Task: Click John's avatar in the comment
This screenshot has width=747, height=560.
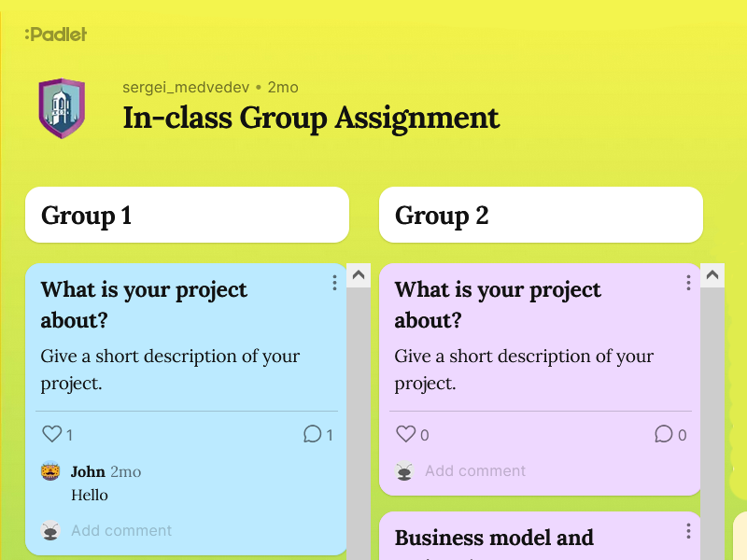Action: [x=50, y=471]
